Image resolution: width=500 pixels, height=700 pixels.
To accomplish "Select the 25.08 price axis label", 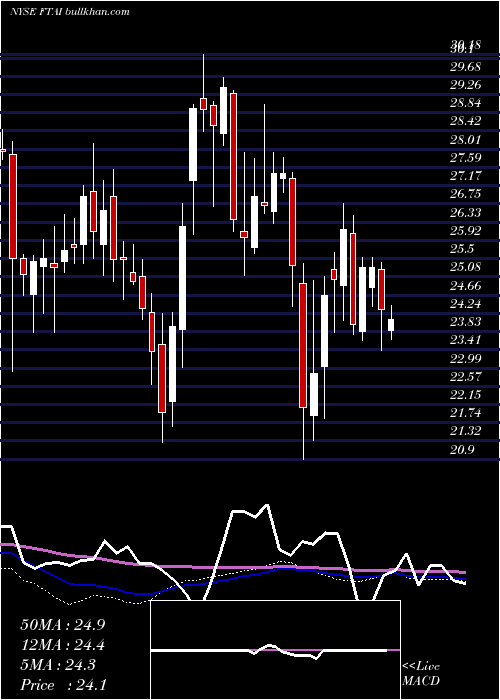I will tap(466, 267).
